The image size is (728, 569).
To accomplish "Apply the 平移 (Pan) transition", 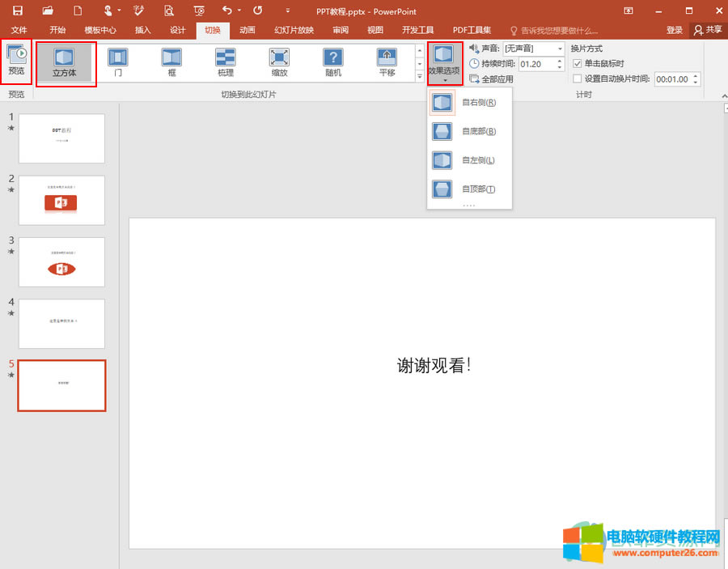I will [x=386, y=63].
